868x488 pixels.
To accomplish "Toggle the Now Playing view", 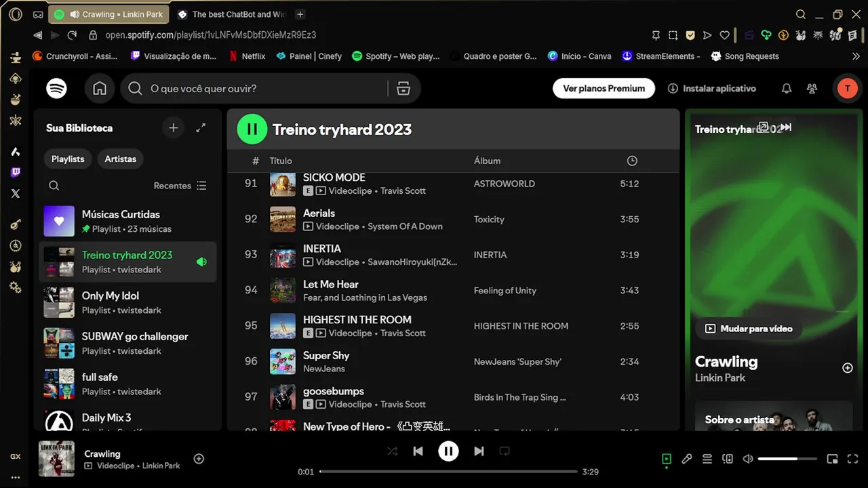I will pos(667,459).
